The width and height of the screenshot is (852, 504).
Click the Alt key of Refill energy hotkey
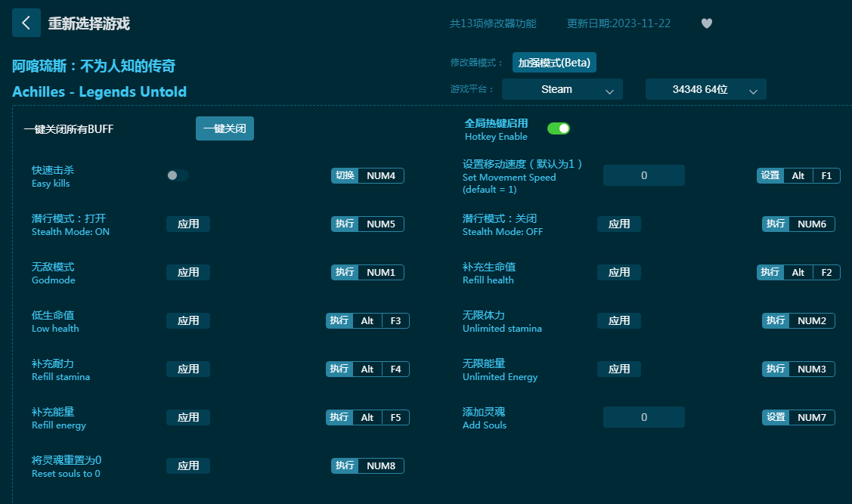(x=367, y=418)
